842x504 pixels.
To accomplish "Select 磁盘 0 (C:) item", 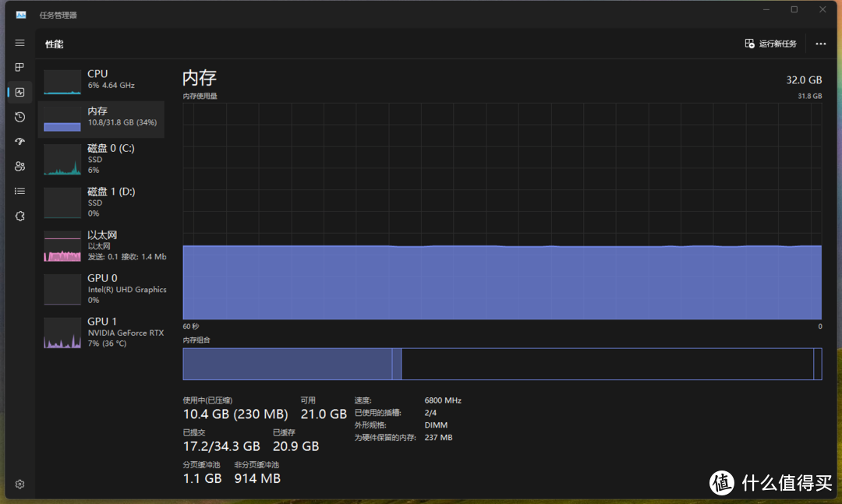I will (x=102, y=160).
